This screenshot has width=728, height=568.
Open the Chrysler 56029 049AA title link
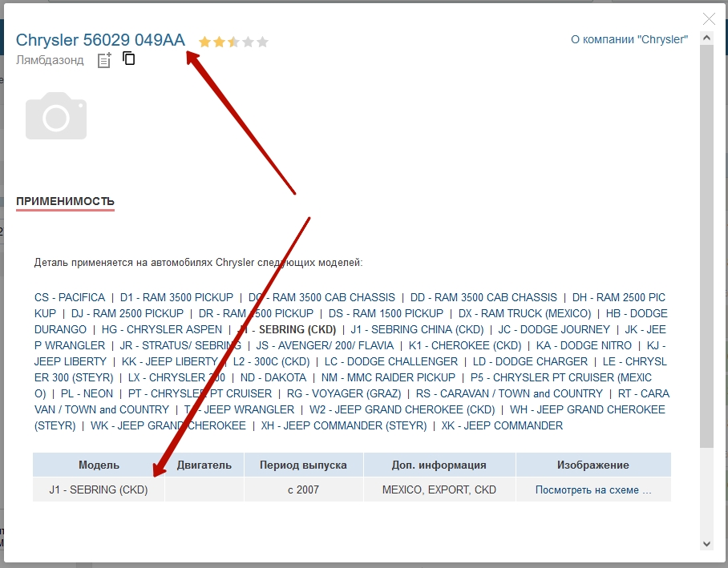point(100,40)
